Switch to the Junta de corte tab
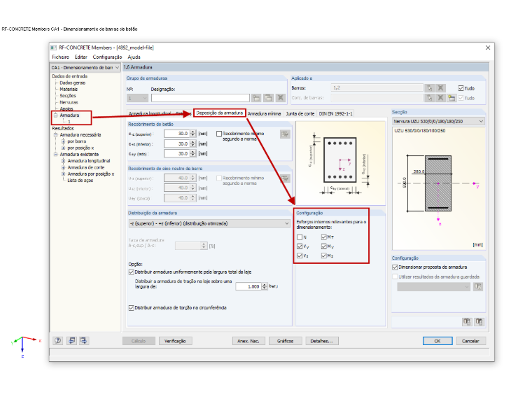The width and height of the screenshot is (532, 399). tap(300, 113)
